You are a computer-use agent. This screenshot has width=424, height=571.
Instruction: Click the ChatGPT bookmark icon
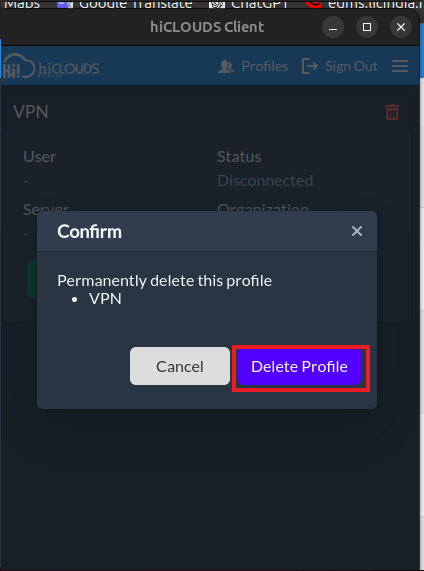click(x=216, y=4)
